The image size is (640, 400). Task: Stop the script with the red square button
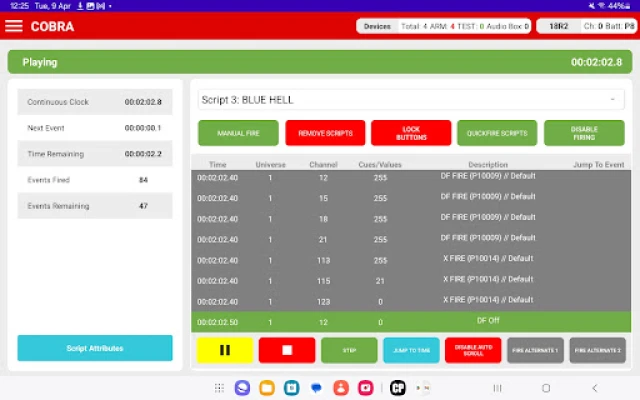(287, 350)
